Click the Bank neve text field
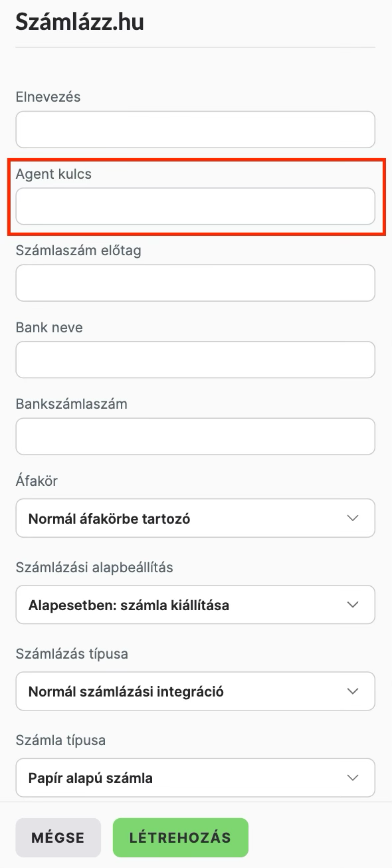The width and height of the screenshot is (392, 868). click(195, 360)
